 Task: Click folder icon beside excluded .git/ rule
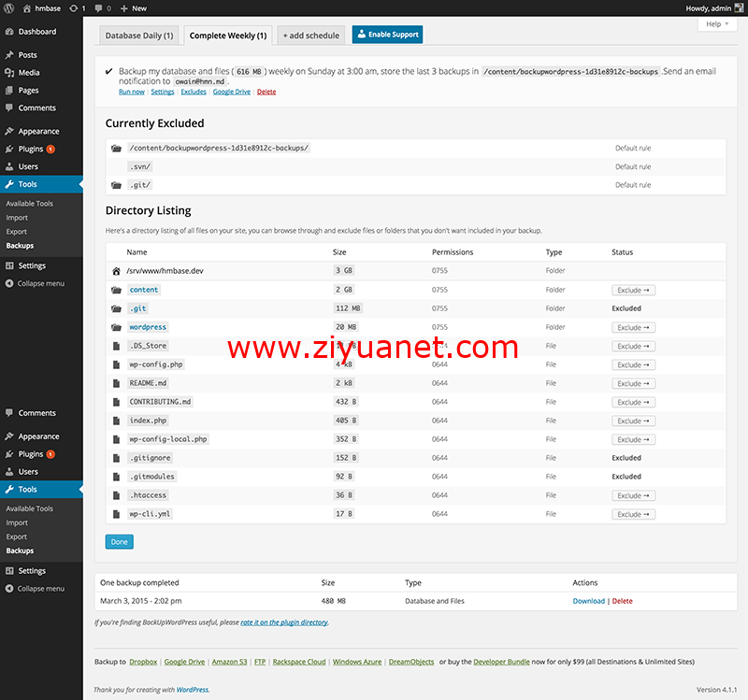[116, 185]
